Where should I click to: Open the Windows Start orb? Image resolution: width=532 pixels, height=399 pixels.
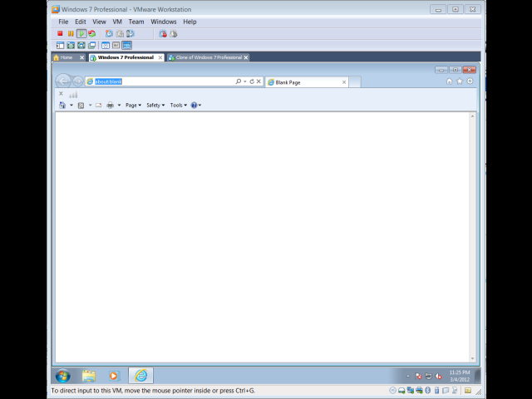(62, 376)
